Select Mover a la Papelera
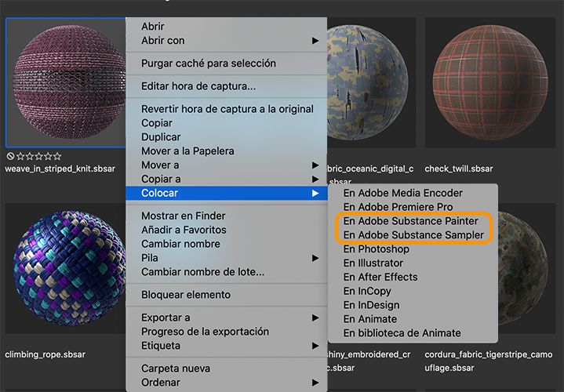Image resolution: width=564 pixels, height=392 pixels. [x=226, y=151]
